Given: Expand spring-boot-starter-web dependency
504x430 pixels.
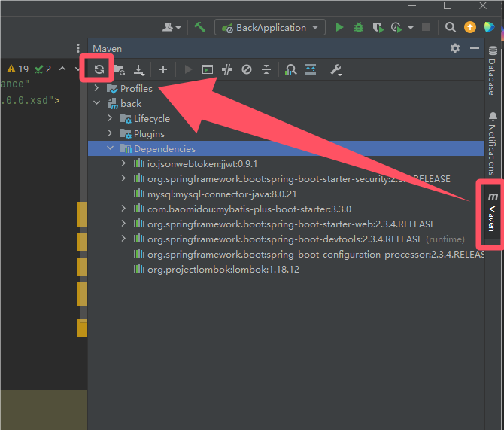Looking at the screenshot, I should pyautogui.click(x=123, y=223).
